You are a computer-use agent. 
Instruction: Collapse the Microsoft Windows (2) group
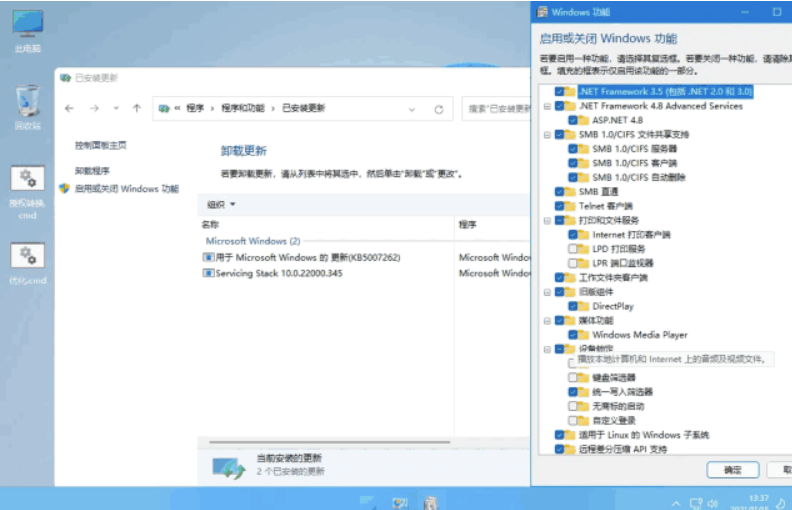coord(253,241)
